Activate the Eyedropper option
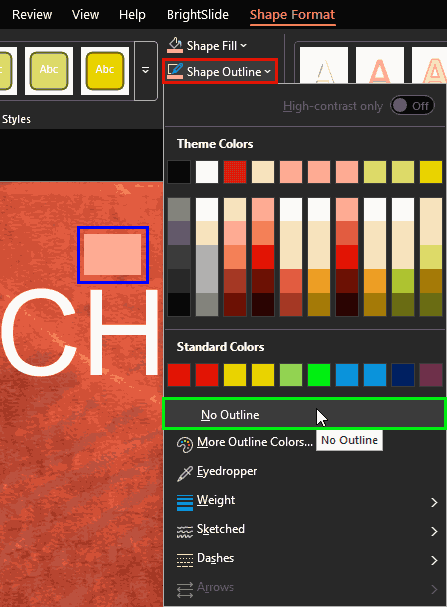 (305, 472)
